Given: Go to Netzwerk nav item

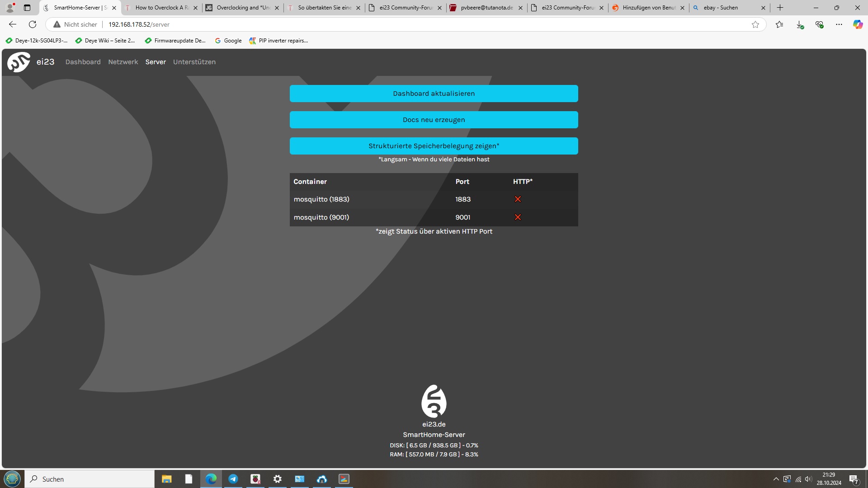Looking at the screenshot, I should (123, 62).
